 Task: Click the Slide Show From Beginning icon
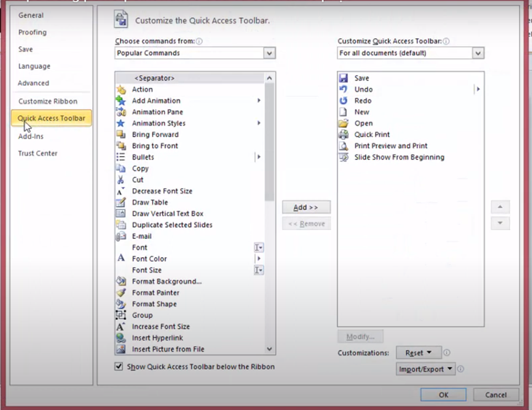pyautogui.click(x=343, y=157)
